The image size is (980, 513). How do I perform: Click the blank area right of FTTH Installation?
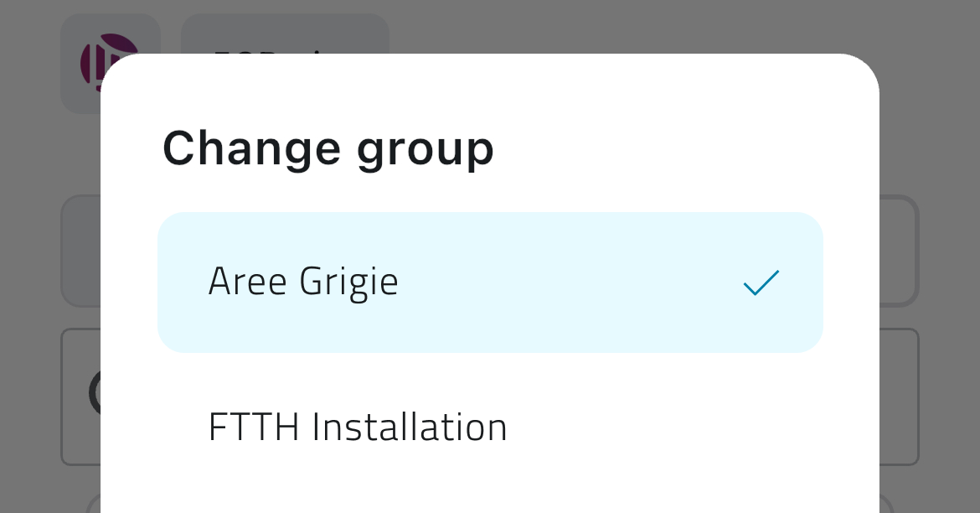point(687,427)
